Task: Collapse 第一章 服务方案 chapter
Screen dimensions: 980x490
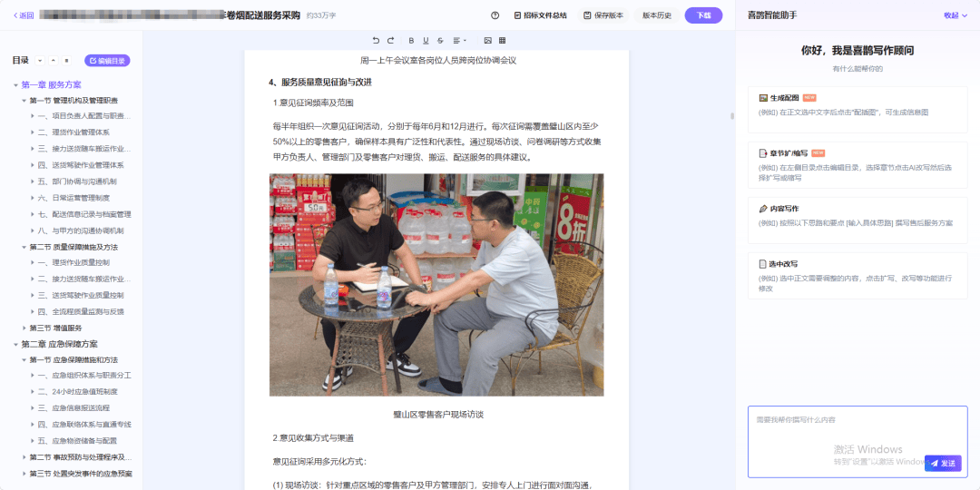Action: point(15,85)
